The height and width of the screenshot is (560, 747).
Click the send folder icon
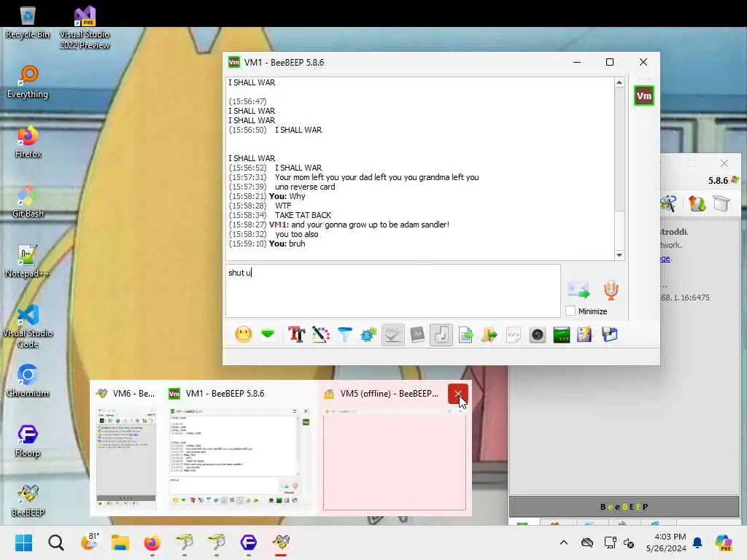[x=489, y=335]
